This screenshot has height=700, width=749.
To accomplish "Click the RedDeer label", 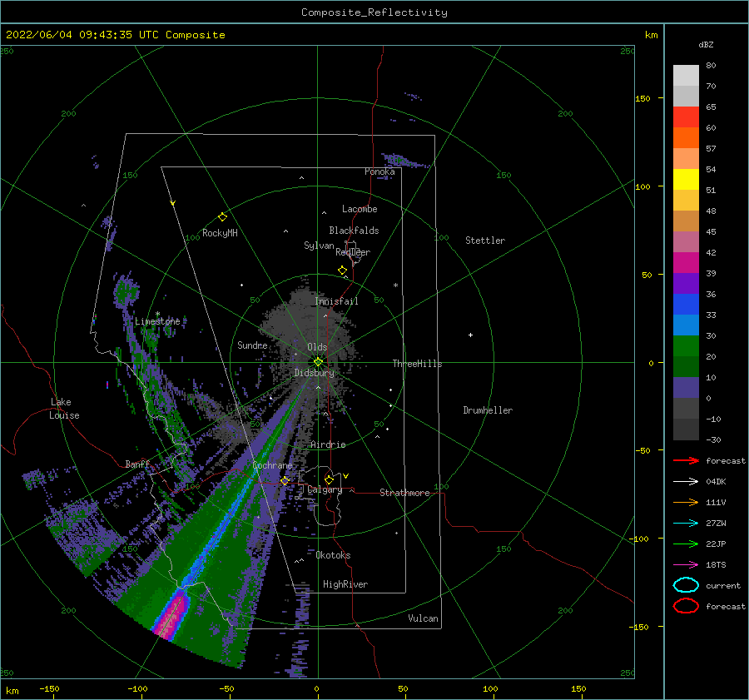I will coord(353,252).
